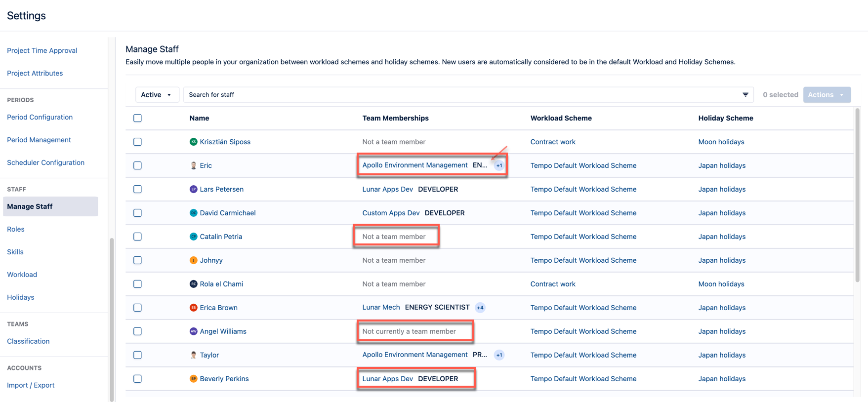
Task: Expand the Actions dropdown menu
Action: [x=826, y=94]
